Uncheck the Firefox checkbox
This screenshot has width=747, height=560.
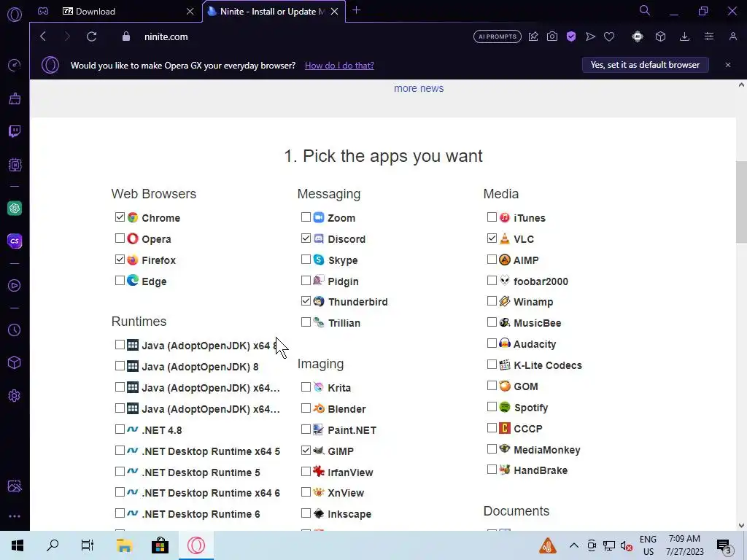coord(120,260)
